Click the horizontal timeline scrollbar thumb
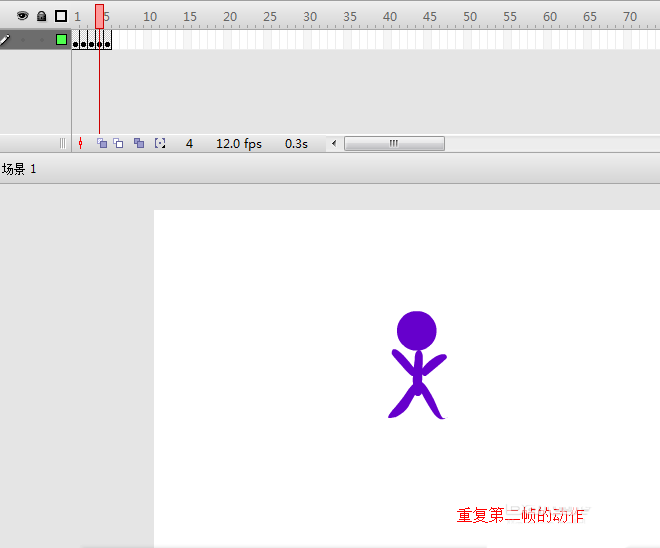Viewport: 660px width, 548px height. pyautogui.click(x=394, y=144)
